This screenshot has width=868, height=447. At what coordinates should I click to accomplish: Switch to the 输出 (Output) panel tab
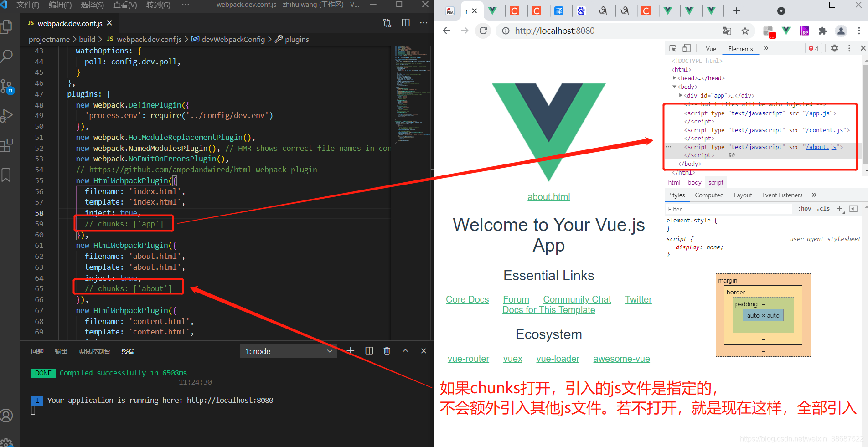click(61, 351)
